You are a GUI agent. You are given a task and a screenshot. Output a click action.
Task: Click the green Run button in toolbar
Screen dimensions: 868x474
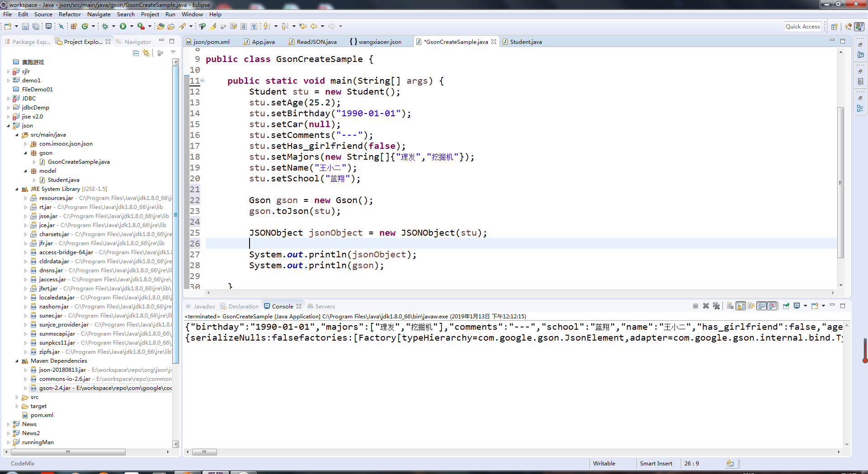point(123,26)
